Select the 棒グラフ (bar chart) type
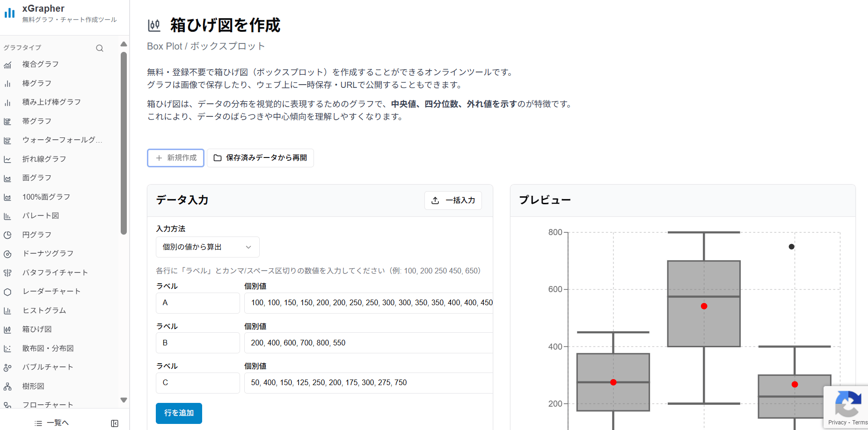868x430 pixels. pyautogui.click(x=37, y=83)
